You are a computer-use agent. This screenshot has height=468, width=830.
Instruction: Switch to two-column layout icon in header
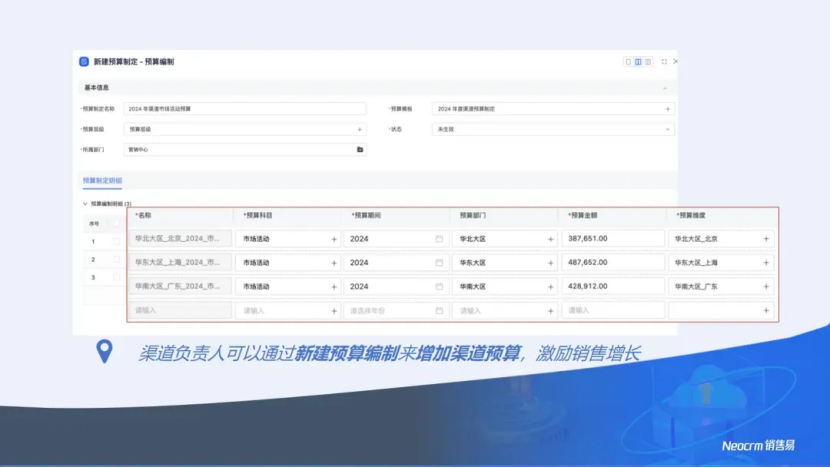click(638, 61)
